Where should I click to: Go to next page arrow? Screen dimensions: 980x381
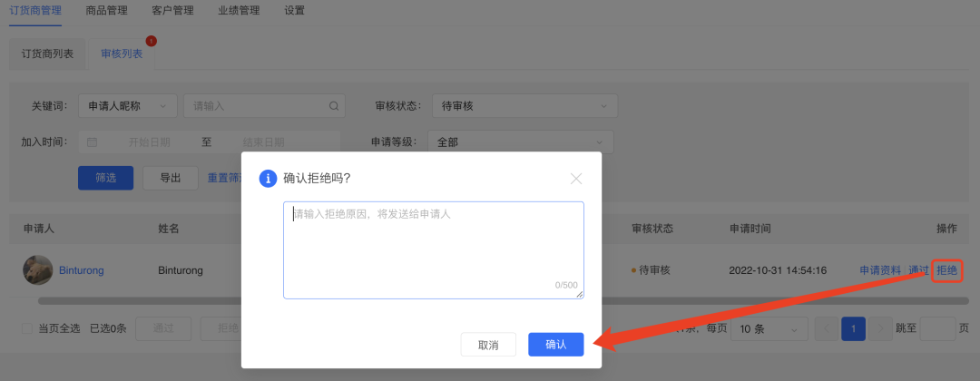(880, 328)
